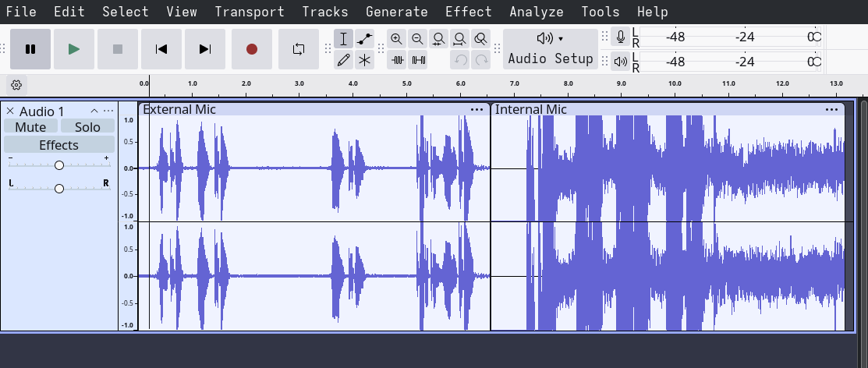The image size is (868, 368).
Task: Open the Effect menu
Action: pos(468,12)
